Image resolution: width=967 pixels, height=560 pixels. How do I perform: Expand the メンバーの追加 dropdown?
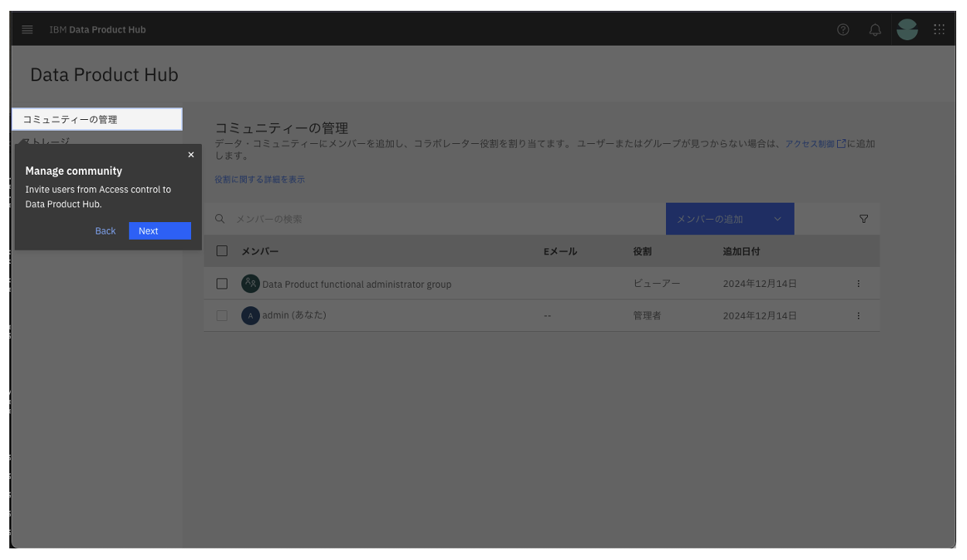pyautogui.click(x=777, y=219)
